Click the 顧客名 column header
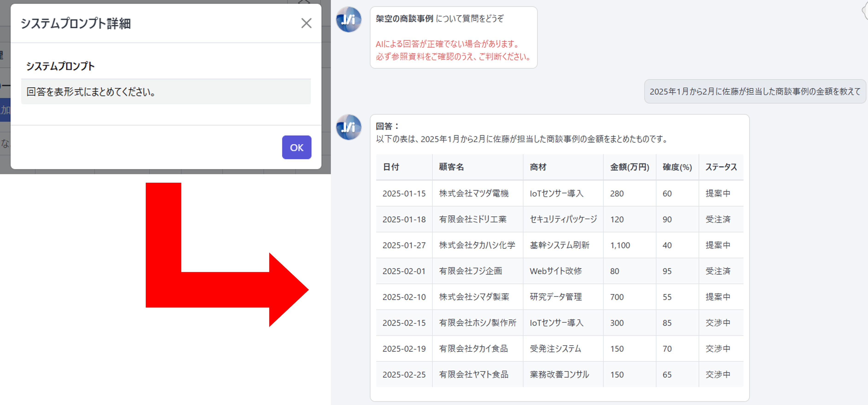 point(451,167)
